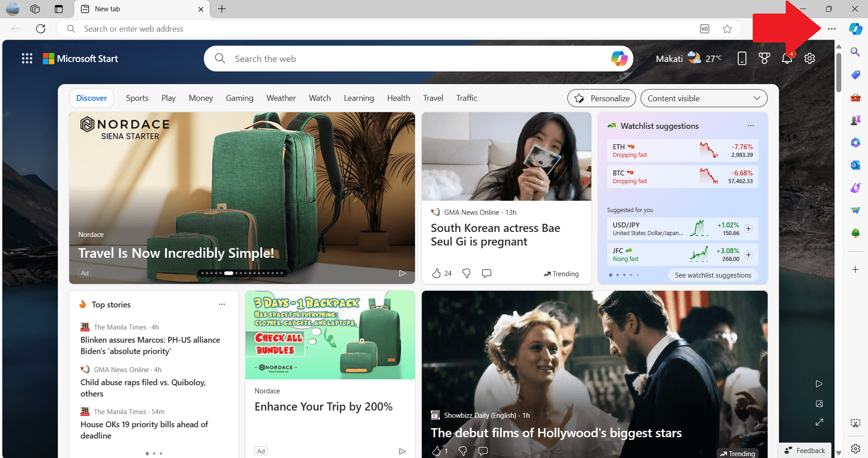Open the tab actions menu icon
868x458 pixels.
[x=59, y=9]
